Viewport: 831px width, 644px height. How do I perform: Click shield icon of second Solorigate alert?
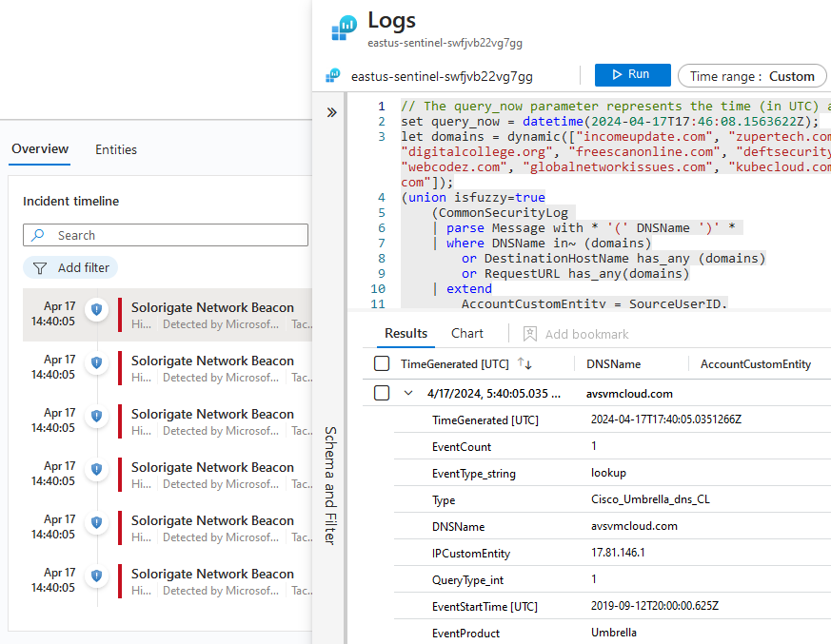coord(96,362)
